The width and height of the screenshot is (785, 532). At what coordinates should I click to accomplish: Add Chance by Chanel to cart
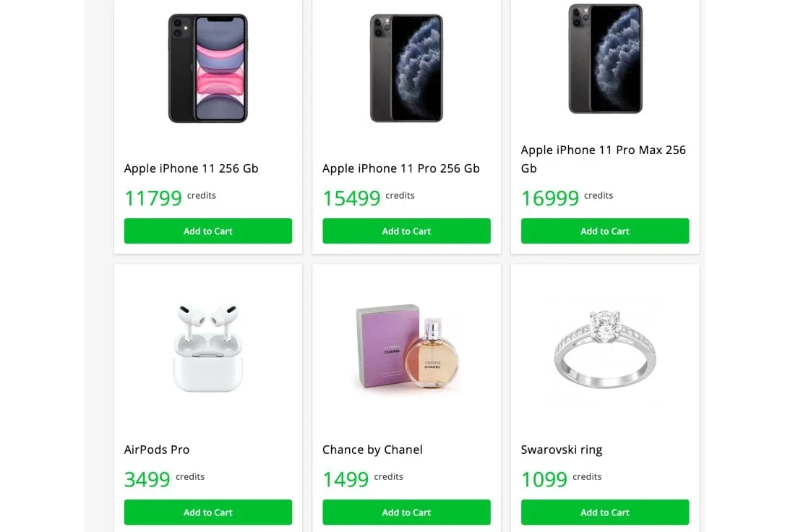pyautogui.click(x=406, y=512)
